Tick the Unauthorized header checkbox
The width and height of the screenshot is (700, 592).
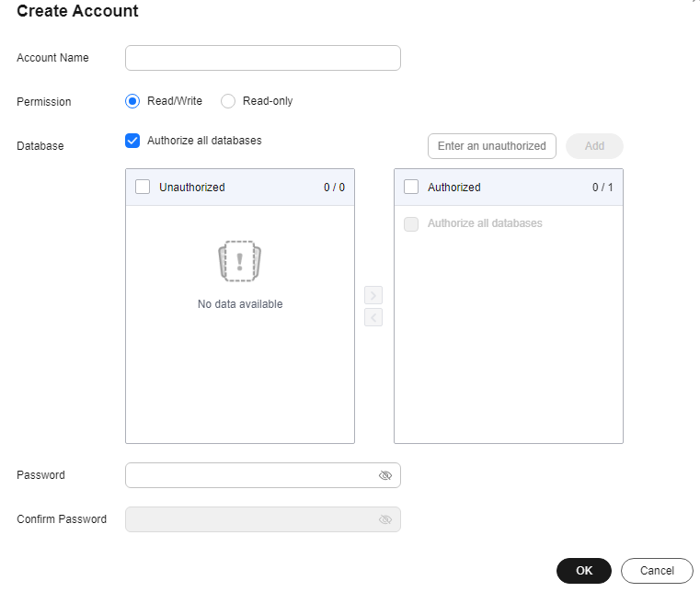143,187
